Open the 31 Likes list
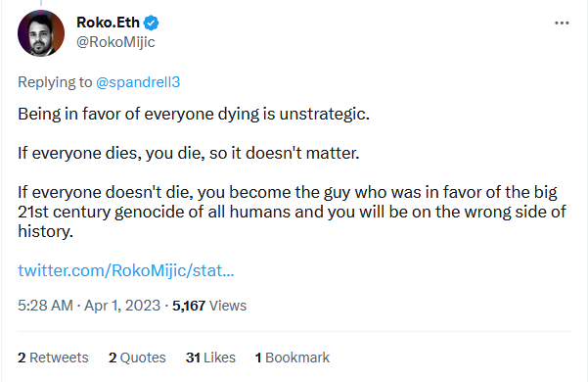 coord(210,358)
